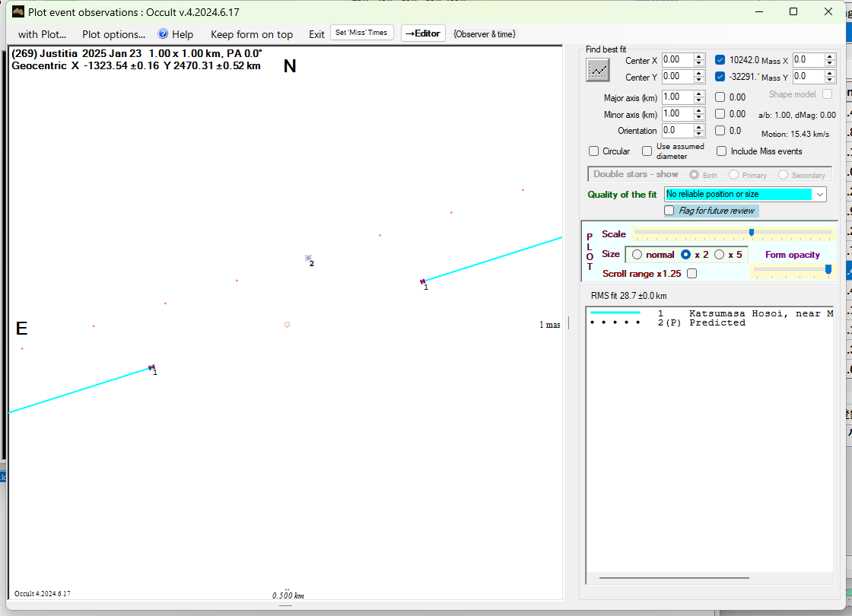Viewport: 852px width, 616px height.
Task: Click the Orientation input field
Action: pos(677,131)
